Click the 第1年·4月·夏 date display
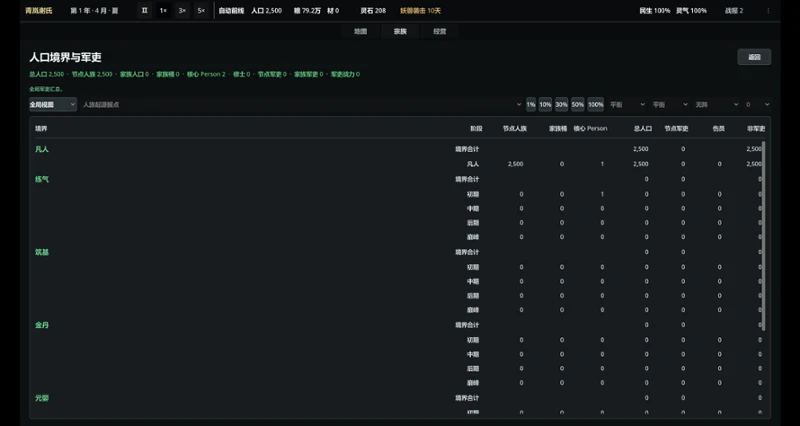Screen dimensions: 800x426 [94, 10]
